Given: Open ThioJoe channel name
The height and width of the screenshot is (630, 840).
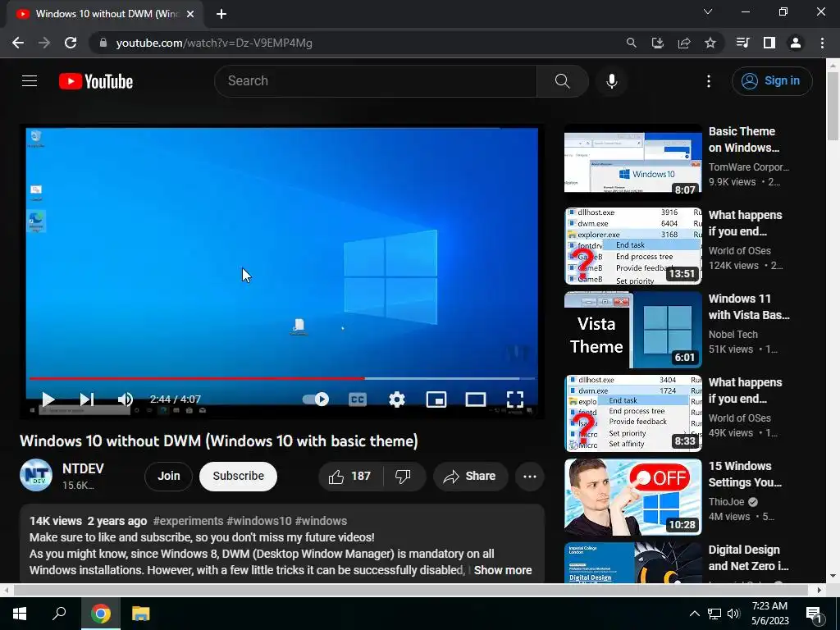Looking at the screenshot, I should click(x=727, y=502).
